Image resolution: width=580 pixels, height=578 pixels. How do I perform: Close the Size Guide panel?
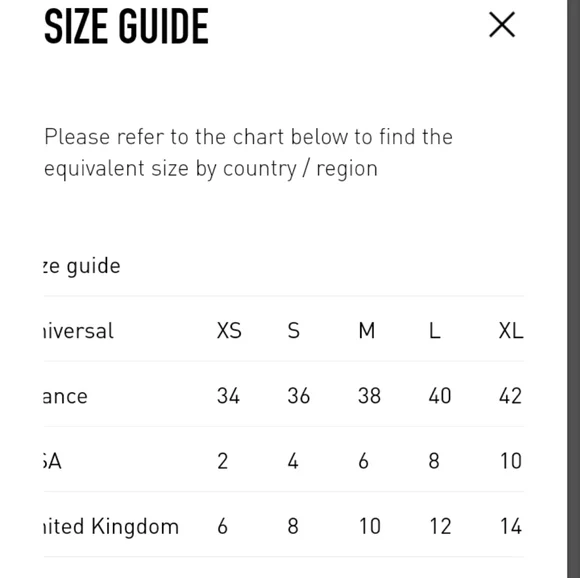click(502, 25)
